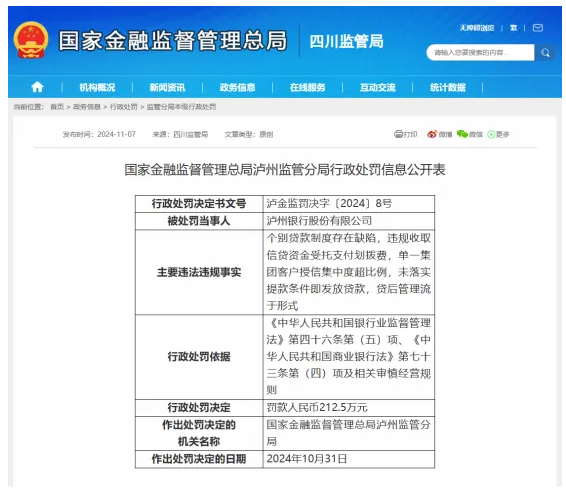Click the 国家金融监督管理总局 site title
This screenshot has height=502, width=566.
pos(173,40)
